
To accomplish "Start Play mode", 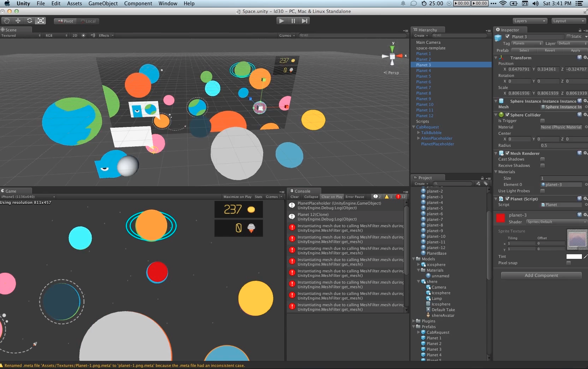I will pos(281,21).
